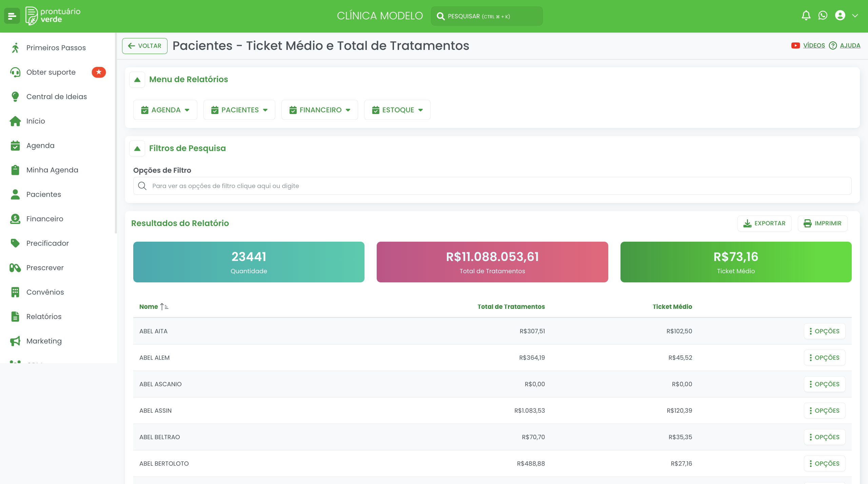Viewport: 868px width, 484px height.
Task: Click the ABEL BELTRAO row name
Action: click(160, 437)
